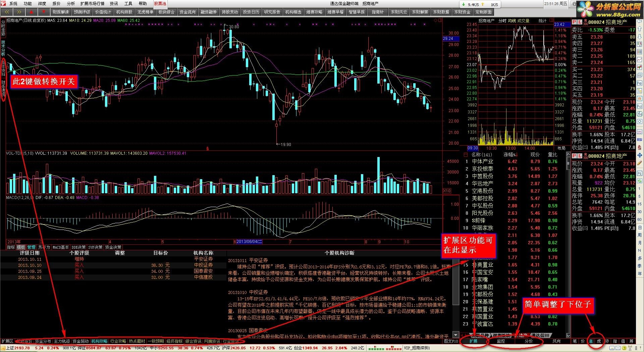Open the 功能 menu
Viewport: 644px width, 352px height.
point(28,3)
